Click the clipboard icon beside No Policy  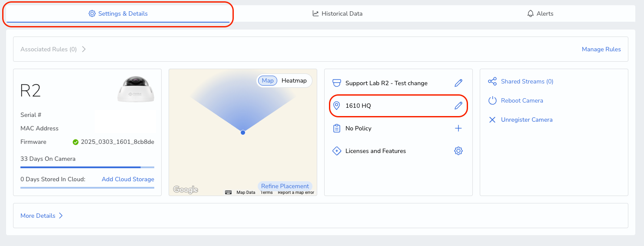coord(336,128)
